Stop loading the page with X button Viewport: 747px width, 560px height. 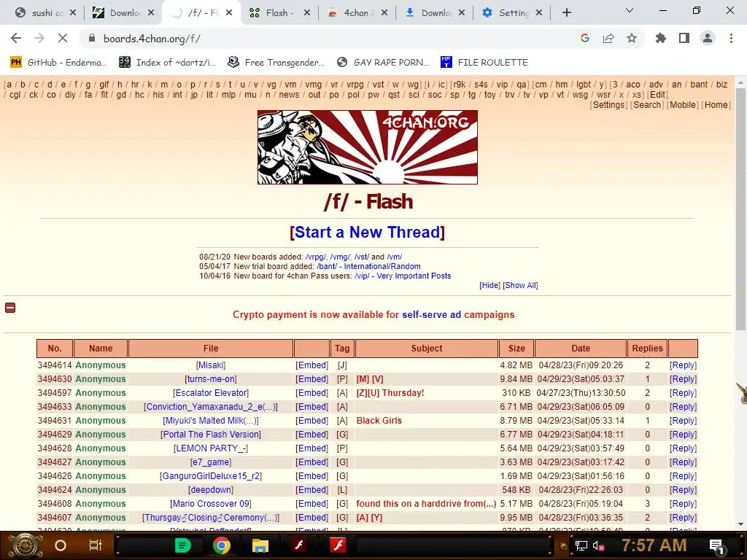pos(63,38)
